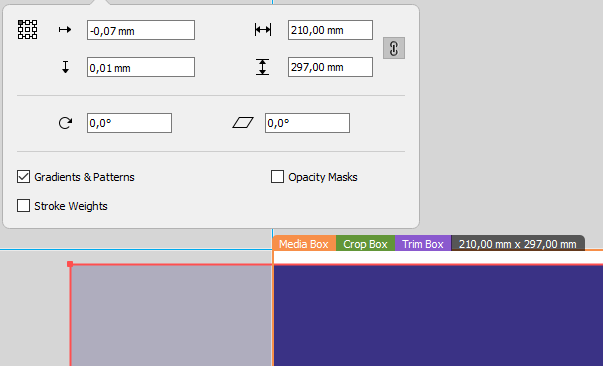Viewport: 603px width, 366px height.
Task: Click the height field showing 297,00 mm
Action: point(330,67)
